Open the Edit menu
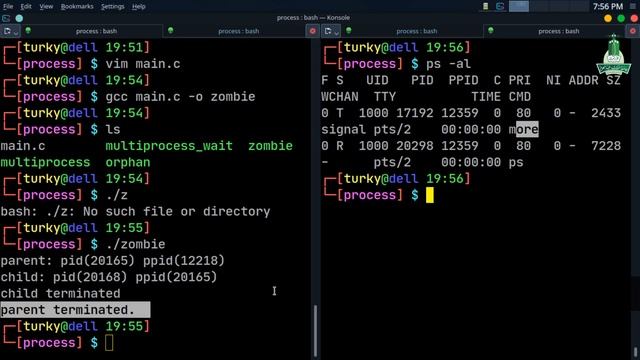The width and height of the screenshot is (640, 360). click(26, 7)
